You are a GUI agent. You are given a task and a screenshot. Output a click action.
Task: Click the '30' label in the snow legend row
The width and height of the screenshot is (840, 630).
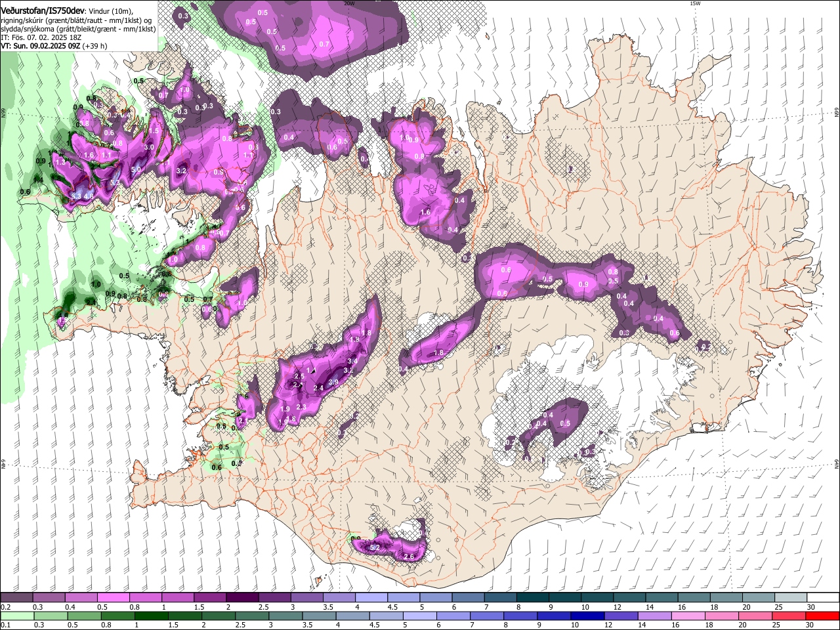tap(810, 607)
